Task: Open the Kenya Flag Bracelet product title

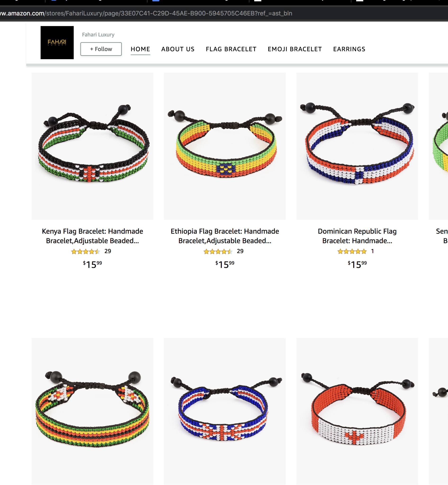Action: click(92, 236)
